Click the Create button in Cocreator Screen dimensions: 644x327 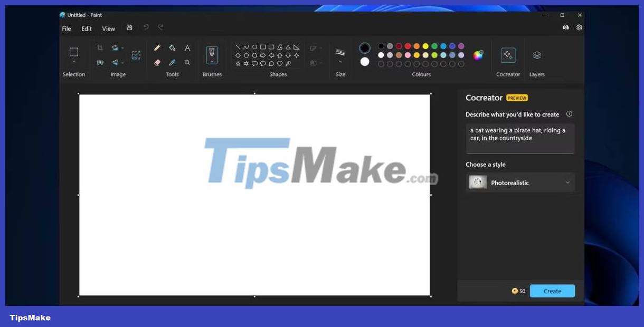pos(552,291)
